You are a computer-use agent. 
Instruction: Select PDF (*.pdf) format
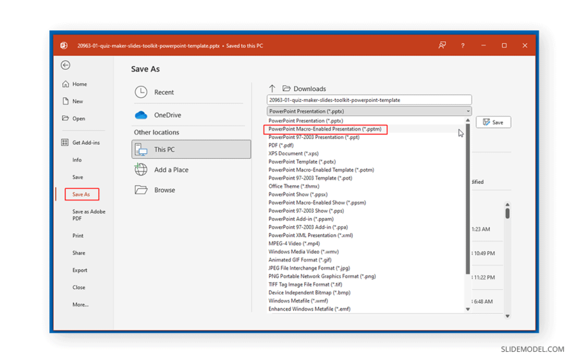pos(281,145)
